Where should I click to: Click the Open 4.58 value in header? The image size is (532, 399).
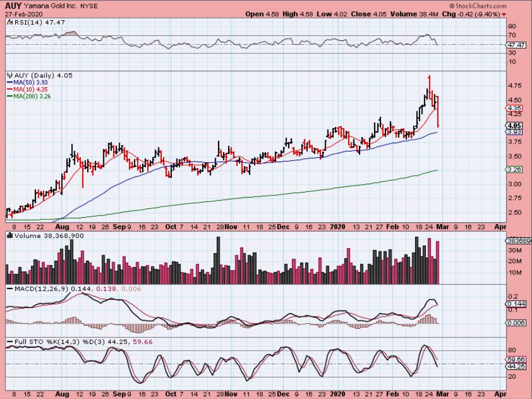click(262, 14)
